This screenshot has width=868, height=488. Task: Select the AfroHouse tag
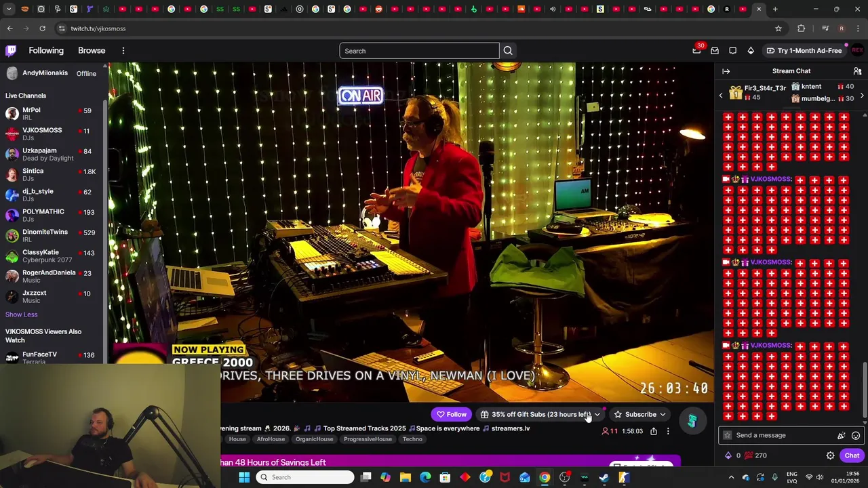coord(271,439)
